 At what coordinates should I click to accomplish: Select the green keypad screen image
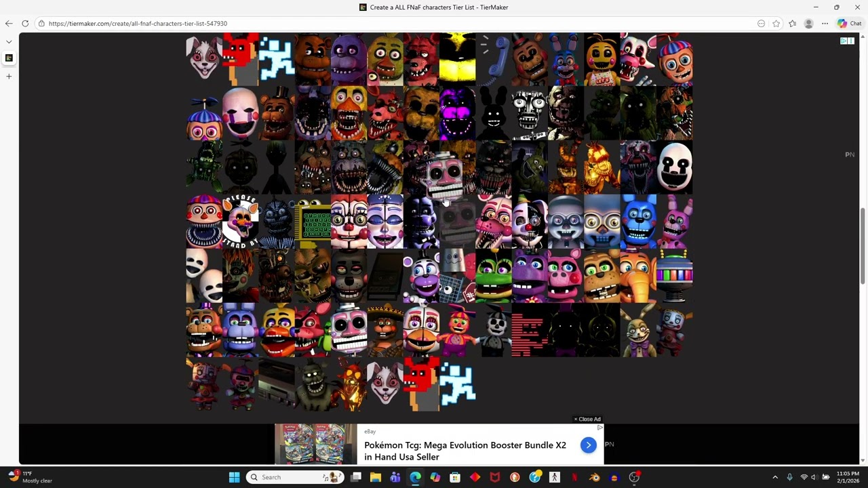coord(313,222)
